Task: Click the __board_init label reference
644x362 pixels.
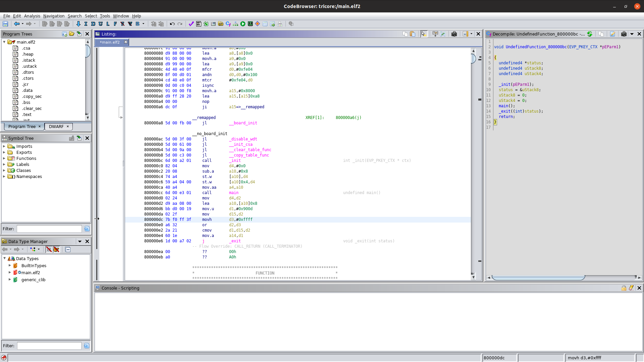Action: (x=243, y=123)
